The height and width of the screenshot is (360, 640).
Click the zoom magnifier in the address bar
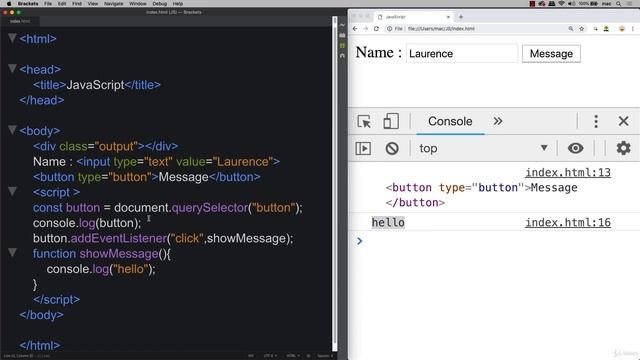coord(571,29)
